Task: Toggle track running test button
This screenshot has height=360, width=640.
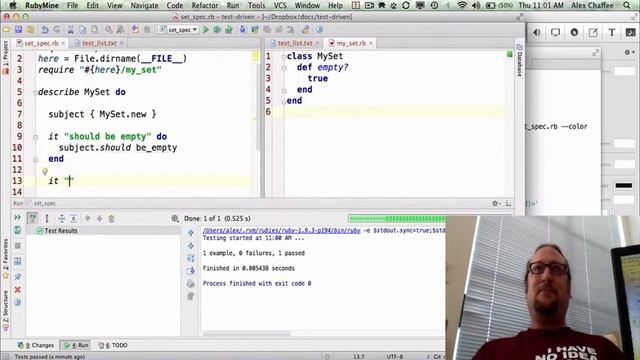Action: click(x=47, y=218)
